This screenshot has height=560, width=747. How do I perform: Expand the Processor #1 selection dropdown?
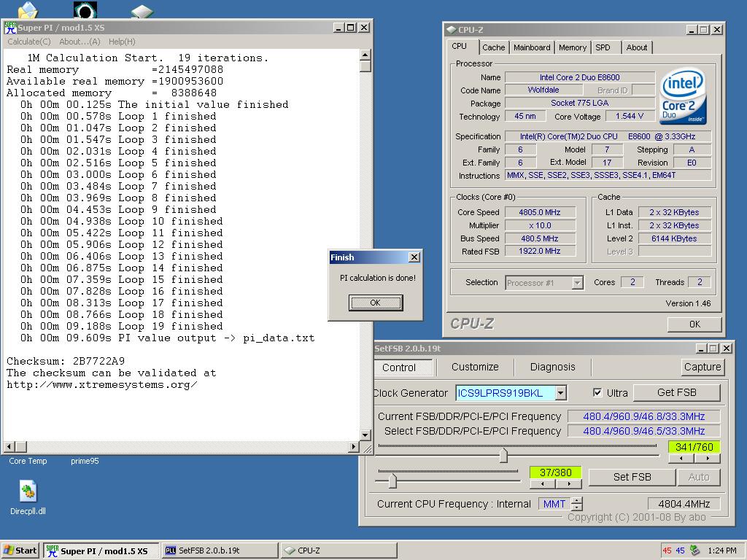coord(577,283)
